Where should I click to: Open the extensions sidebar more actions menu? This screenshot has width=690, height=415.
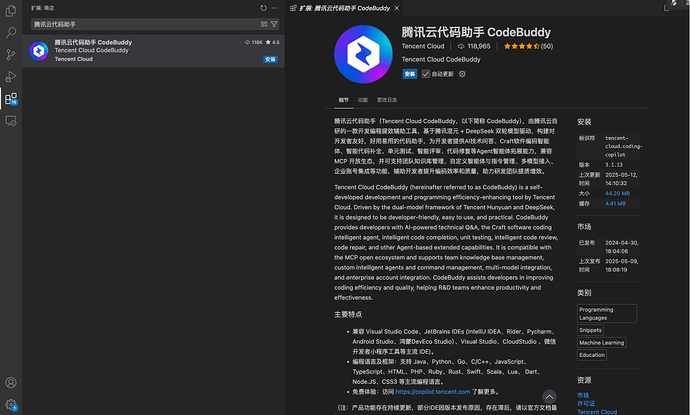(275, 8)
